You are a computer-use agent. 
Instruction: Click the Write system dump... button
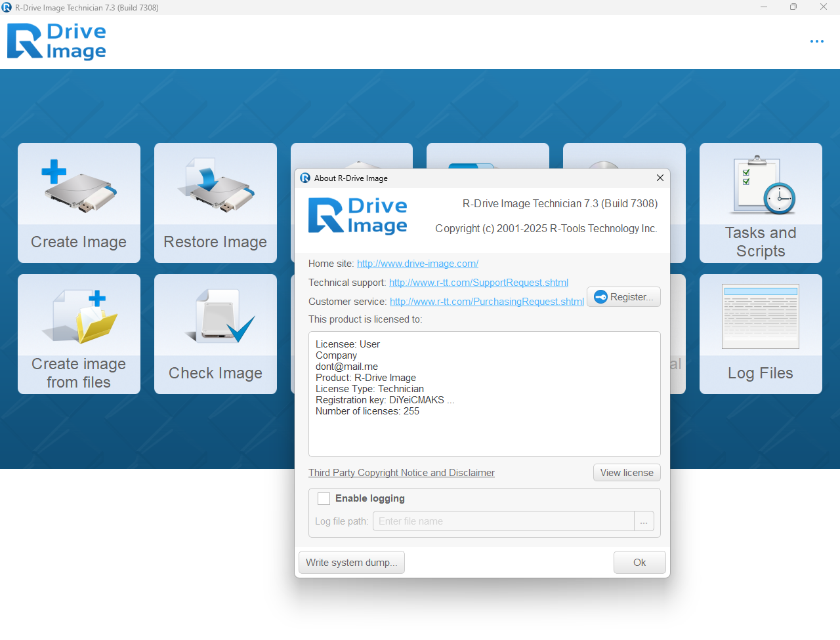pos(352,563)
